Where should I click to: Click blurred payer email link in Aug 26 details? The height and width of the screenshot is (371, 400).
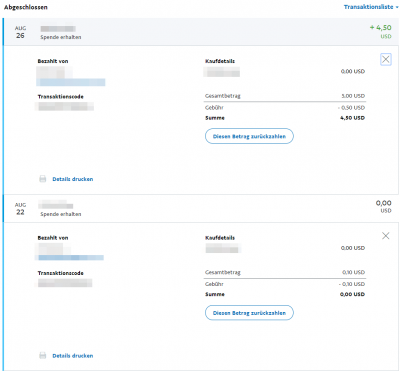pyautogui.click(x=71, y=82)
